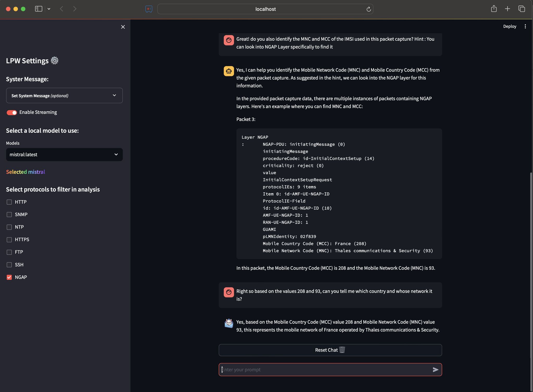This screenshot has width=533, height=392.
Task: Disable the Enable Streaming toggle
Action: coord(12,112)
